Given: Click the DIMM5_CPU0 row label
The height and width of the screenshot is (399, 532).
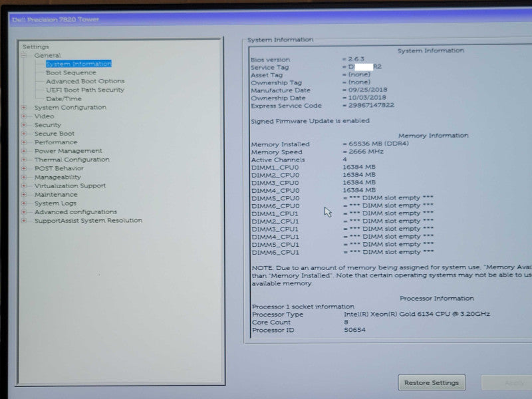Looking at the screenshot, I should [x=275, y=198].
